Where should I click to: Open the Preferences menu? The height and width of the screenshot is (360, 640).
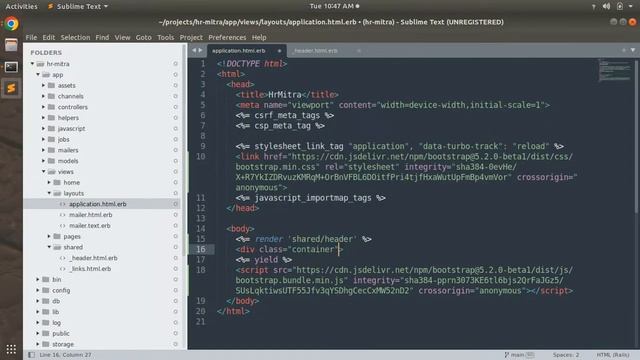[227, 37]
